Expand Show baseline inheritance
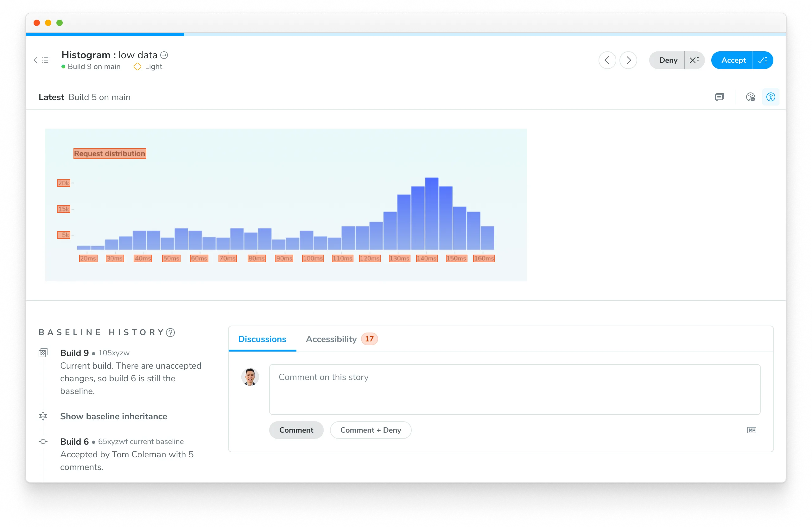This screenshot has height=527, width=812. click(113, 416)
